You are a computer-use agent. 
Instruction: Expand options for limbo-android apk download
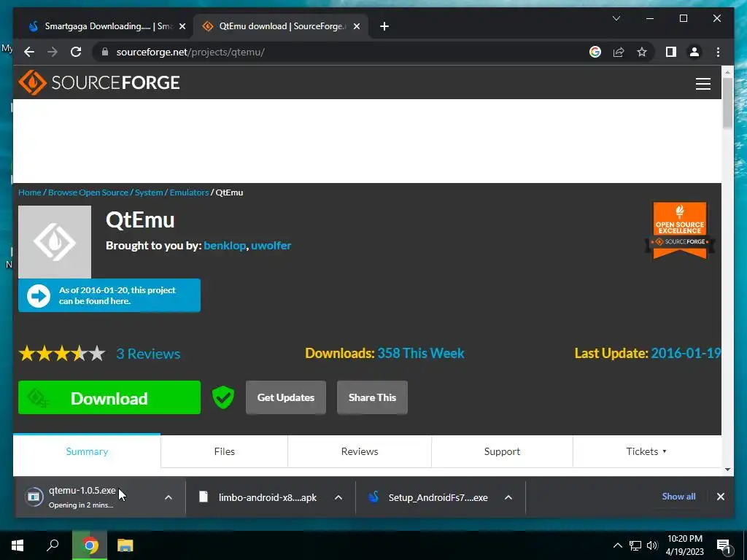click(x=338, y=497)
